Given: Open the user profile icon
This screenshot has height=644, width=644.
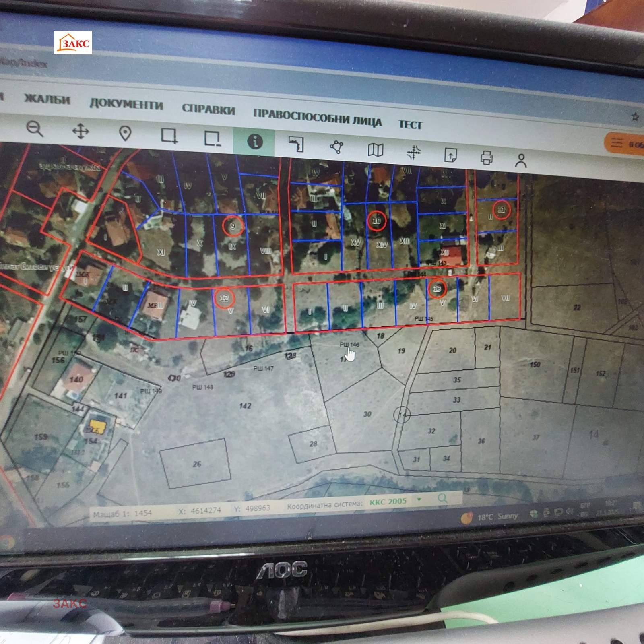Looking at the screenshot, I should [x=521, y=160].
